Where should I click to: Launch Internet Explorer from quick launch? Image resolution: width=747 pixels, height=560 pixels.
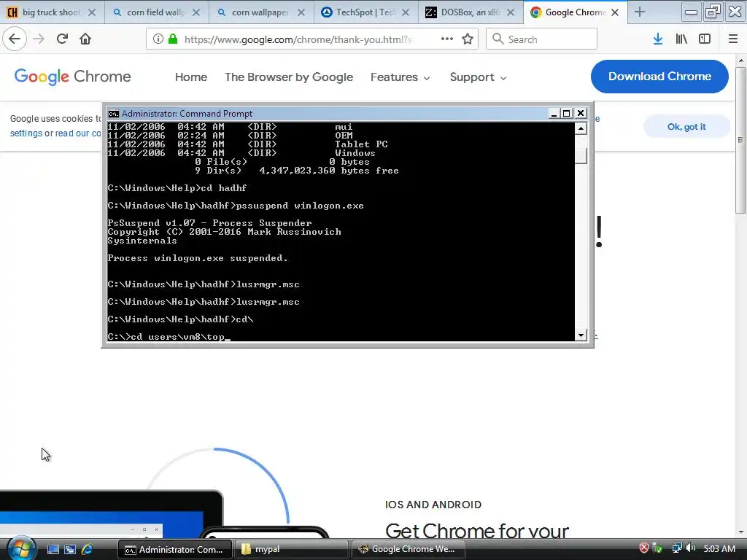tap(88, 549)
